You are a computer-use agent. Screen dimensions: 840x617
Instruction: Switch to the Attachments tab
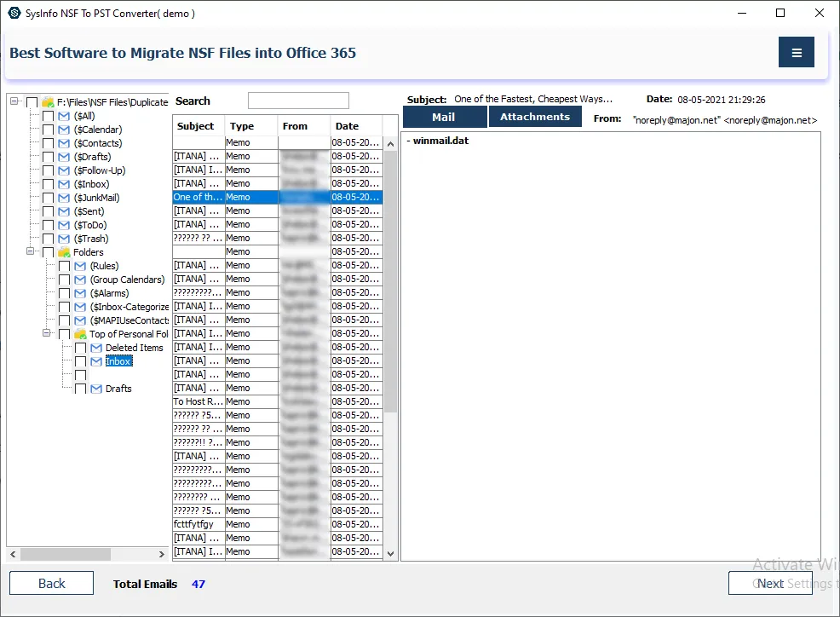[x=534, y=117]
